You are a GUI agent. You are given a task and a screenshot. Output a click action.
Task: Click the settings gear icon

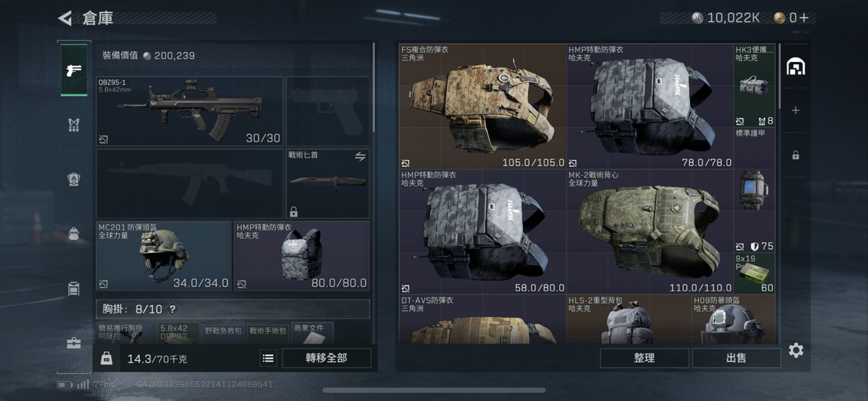click(x=796, y=350)
